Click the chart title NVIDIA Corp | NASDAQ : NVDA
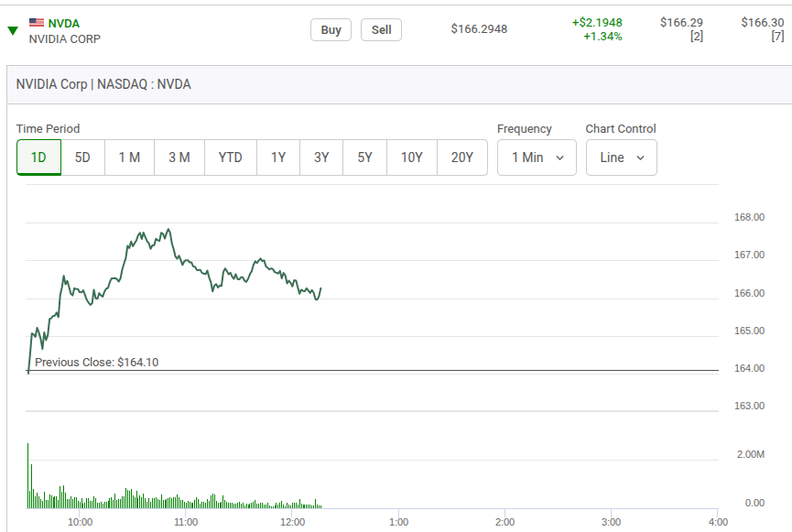792x532 pixels. click(103, 84)
